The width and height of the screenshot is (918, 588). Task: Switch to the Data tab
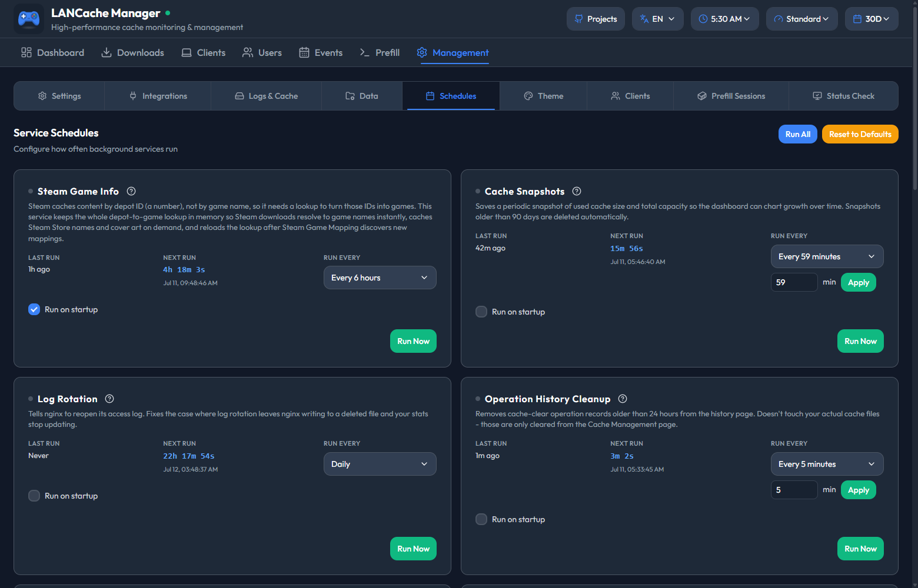[x=362, y=96]
